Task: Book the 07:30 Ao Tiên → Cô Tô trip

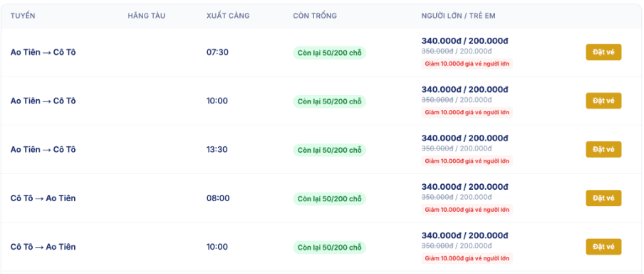Action: (603, 52)
